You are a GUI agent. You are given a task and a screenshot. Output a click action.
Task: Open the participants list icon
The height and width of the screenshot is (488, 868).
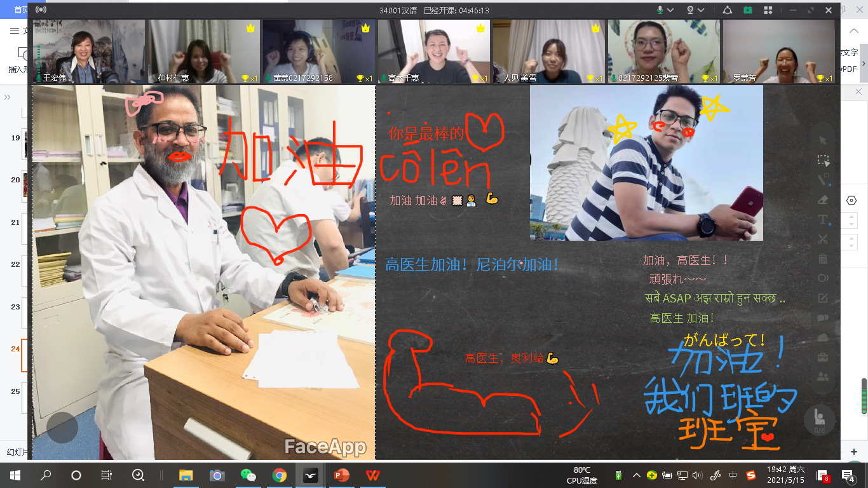pyautogui.click(x=823, y=377)
